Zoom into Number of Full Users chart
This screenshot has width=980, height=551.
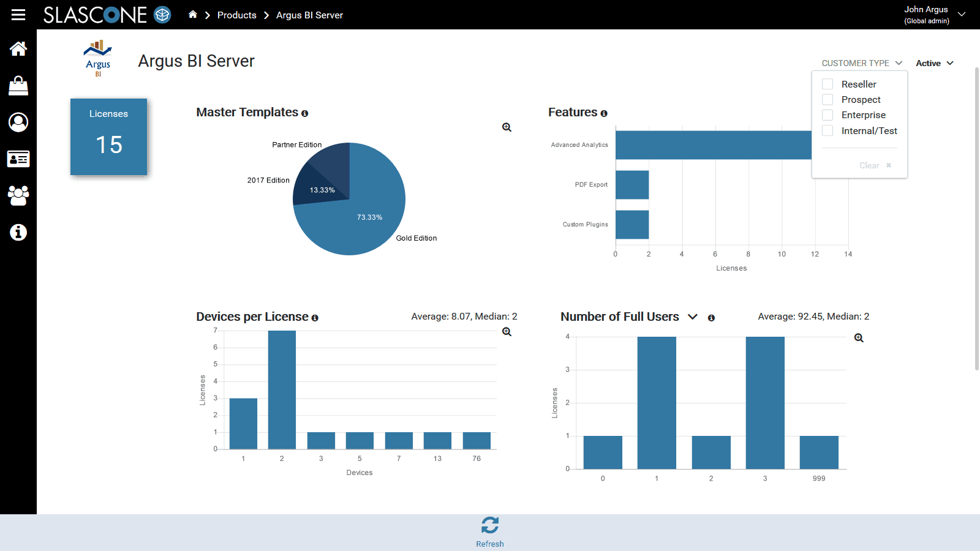859,338
